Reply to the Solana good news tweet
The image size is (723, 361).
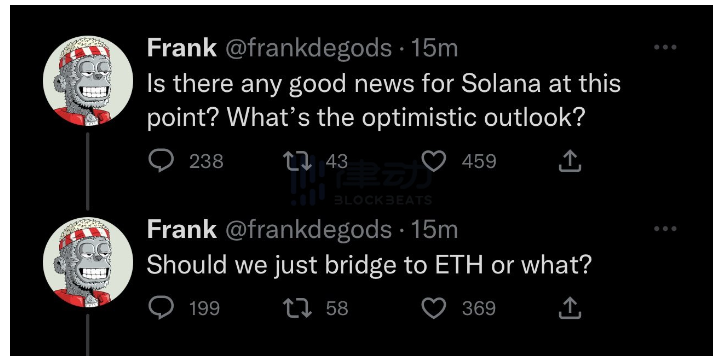pyautogui.click(x=161, y=162)
